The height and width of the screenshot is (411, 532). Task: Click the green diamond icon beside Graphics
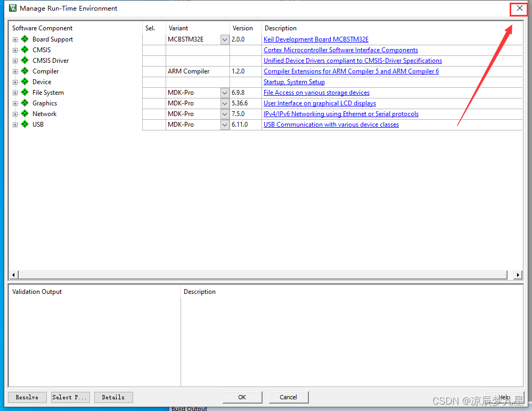click(25, 103)
